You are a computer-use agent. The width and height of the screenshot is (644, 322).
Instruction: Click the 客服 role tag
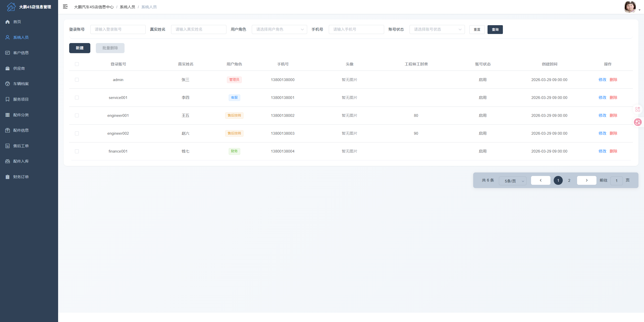click(x=234, y=97)
